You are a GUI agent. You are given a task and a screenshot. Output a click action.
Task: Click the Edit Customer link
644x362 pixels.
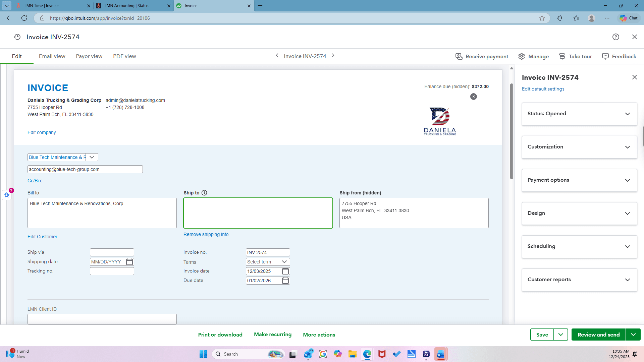tap(42, 237)
